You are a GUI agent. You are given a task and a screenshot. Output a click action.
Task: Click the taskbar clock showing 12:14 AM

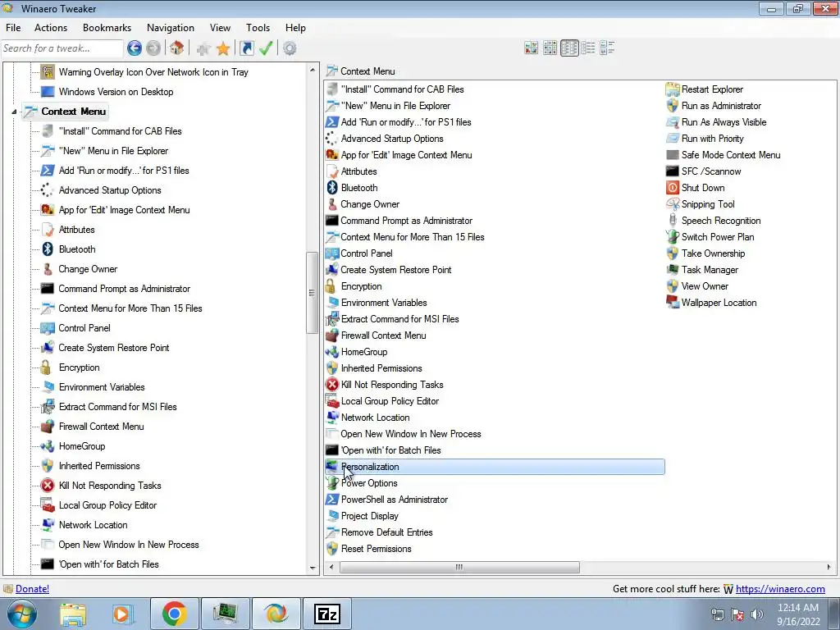click(x=798, y=614)
